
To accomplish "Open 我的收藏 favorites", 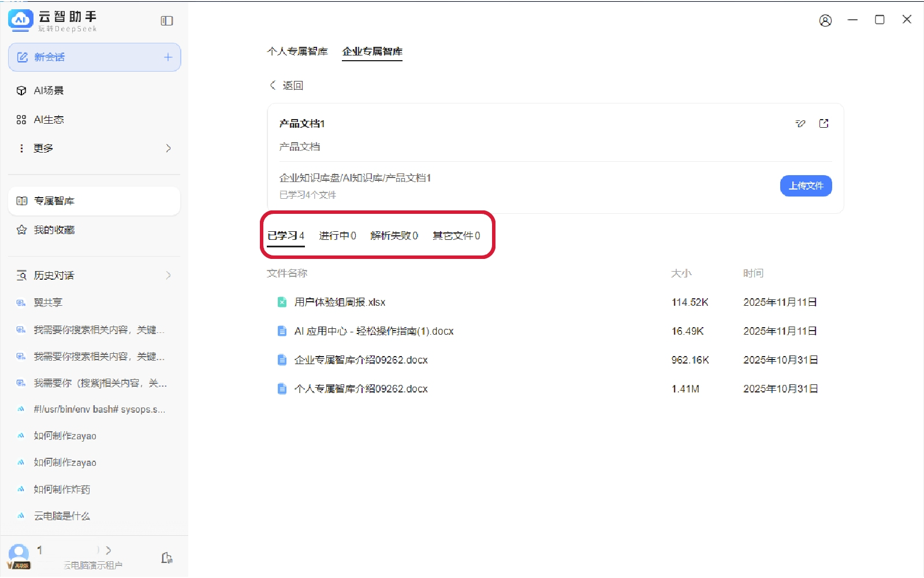I will point(54,230).
